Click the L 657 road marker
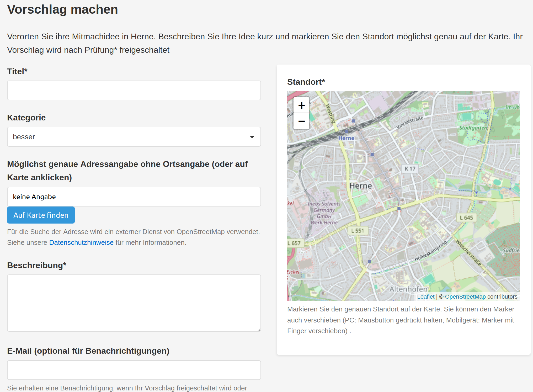This screenshot has width=533, height=392. (294, 243)
